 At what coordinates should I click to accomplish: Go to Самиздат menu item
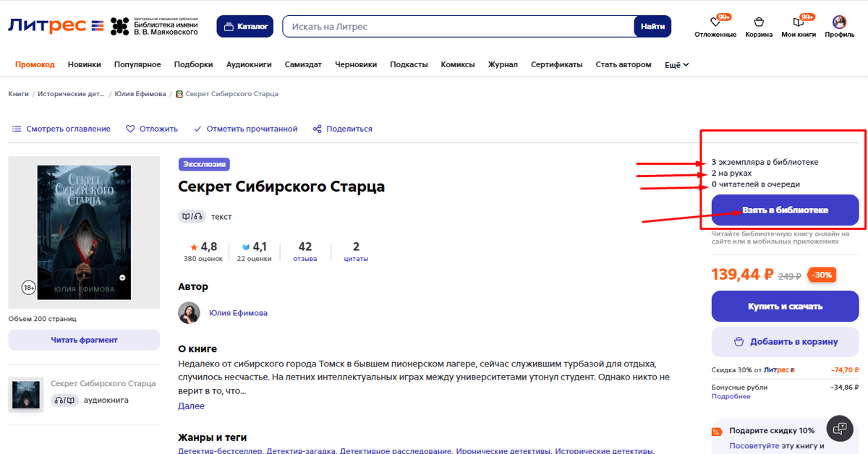(303, 64)
